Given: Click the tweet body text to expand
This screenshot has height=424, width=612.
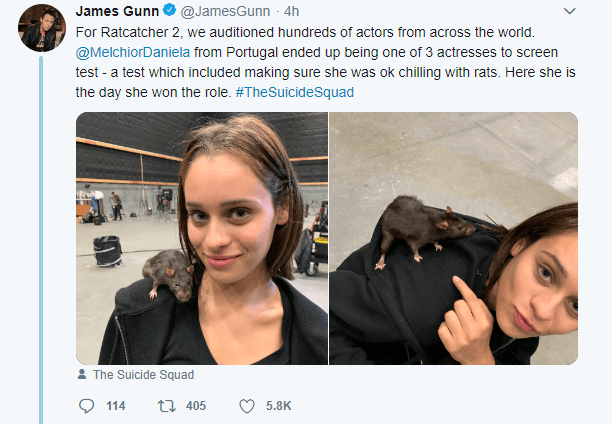Looking at the screenshot, I should [x=330, y=70].
